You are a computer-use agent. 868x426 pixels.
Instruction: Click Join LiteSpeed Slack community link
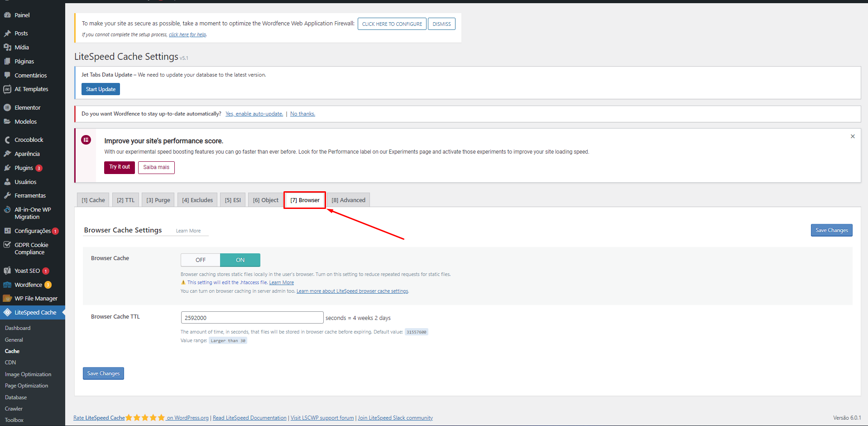click(395, 418)
